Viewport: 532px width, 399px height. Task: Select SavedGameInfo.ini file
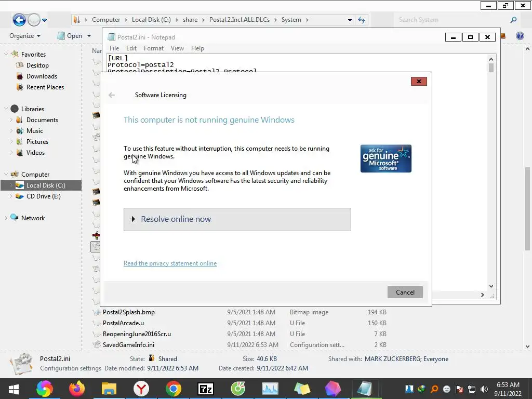tap(128, 345)
